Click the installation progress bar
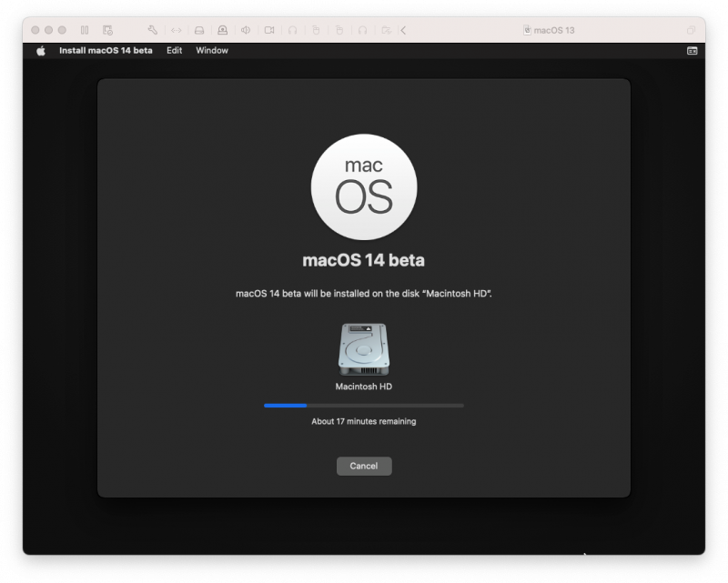Viewport: 728px width, 583px height. (364, 406)
